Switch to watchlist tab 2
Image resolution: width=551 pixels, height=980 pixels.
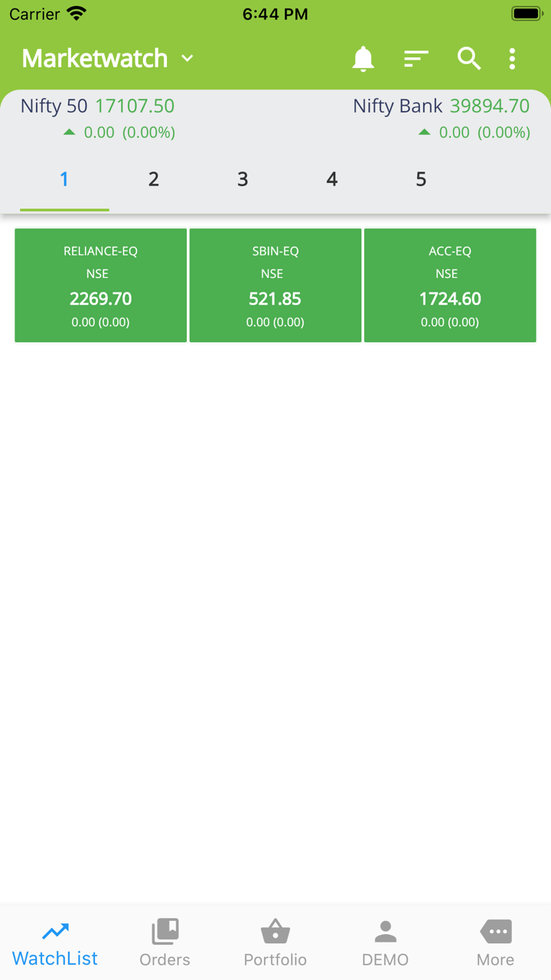click(x=153, y=179)
